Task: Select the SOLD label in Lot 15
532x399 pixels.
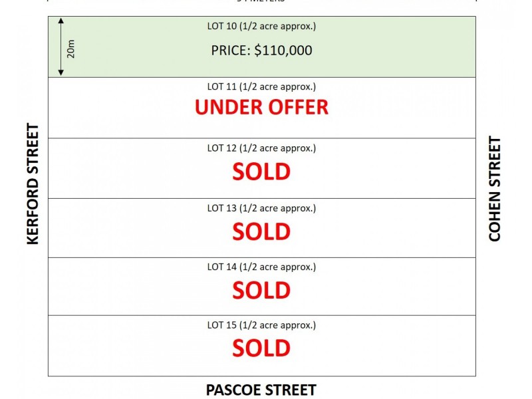Action: coord(261,348)
